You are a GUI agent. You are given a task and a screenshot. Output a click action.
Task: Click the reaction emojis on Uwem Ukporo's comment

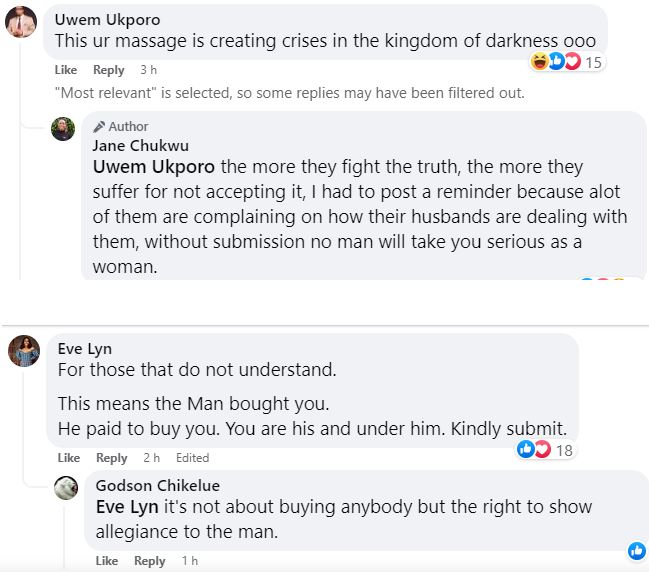556,62
